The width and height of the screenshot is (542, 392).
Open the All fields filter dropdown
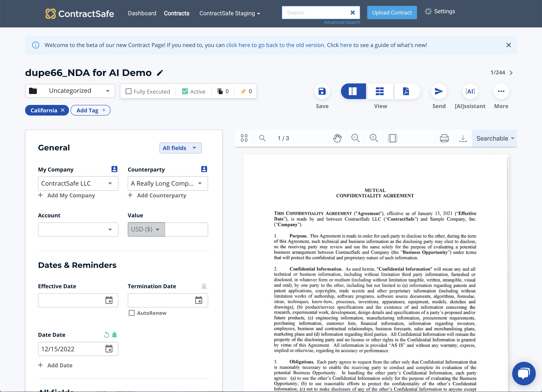[180, 148]
